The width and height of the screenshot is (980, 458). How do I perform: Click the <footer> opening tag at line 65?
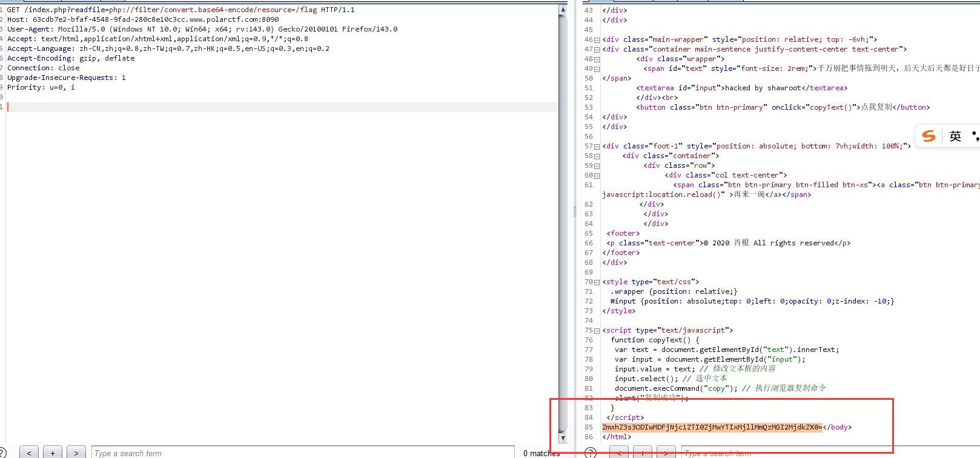click(623, 233)
